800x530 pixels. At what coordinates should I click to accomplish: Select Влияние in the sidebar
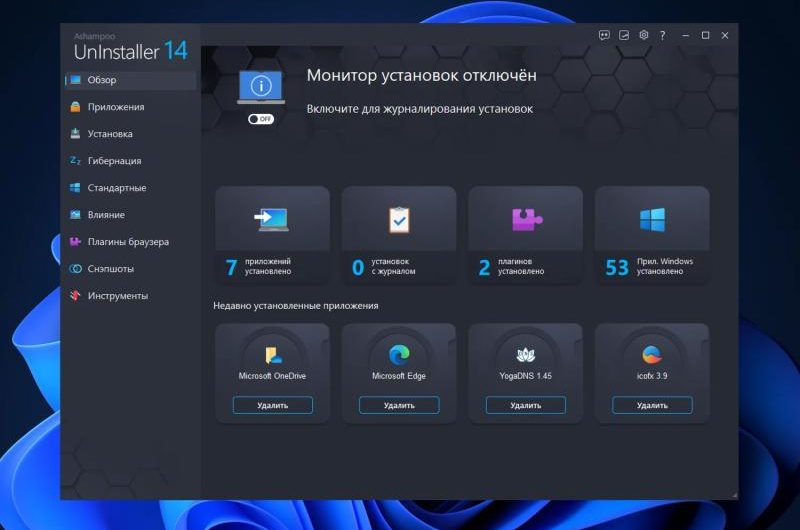[x=131, y=215]
